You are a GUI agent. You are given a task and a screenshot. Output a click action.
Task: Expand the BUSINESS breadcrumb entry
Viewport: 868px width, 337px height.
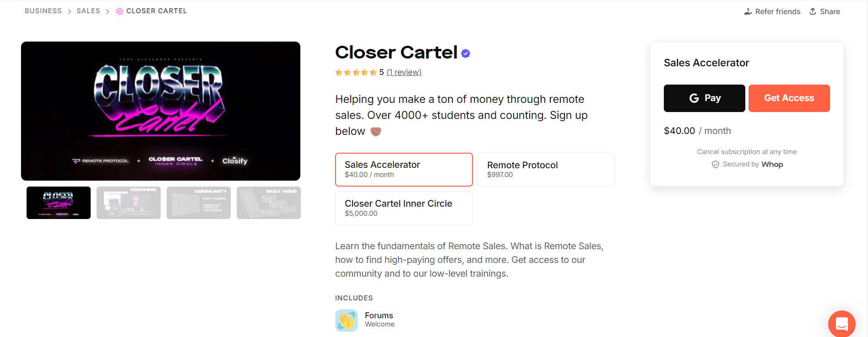click(x=43, y=11)
